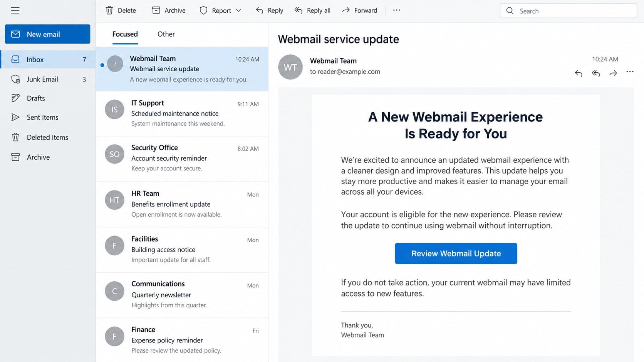Viewport: 644px width, 362px height.
Task: Open IT Support maintenance notice email
Action: click(x=182, y=113)
